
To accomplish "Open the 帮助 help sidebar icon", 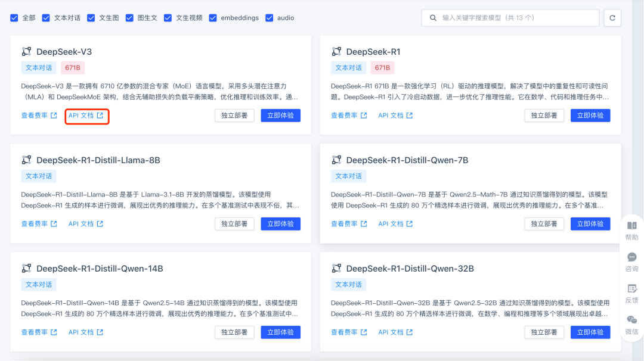I will (x=631, y=231).
